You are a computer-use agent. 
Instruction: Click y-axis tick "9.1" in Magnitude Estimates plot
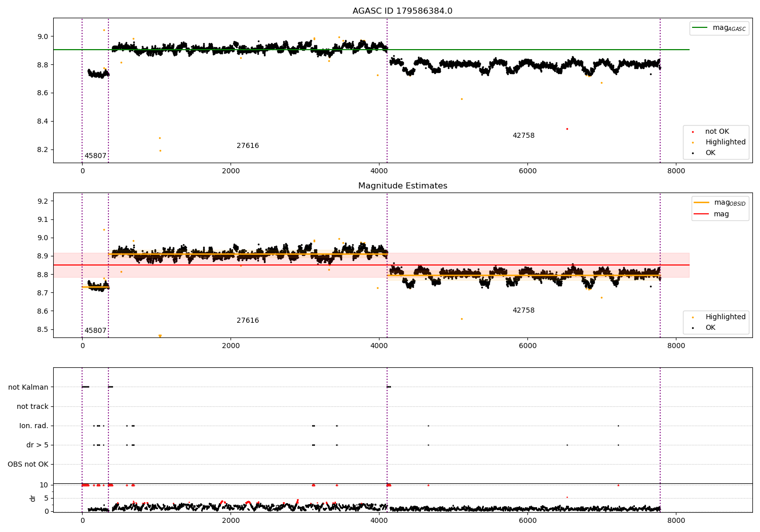(x=42, y=219)
